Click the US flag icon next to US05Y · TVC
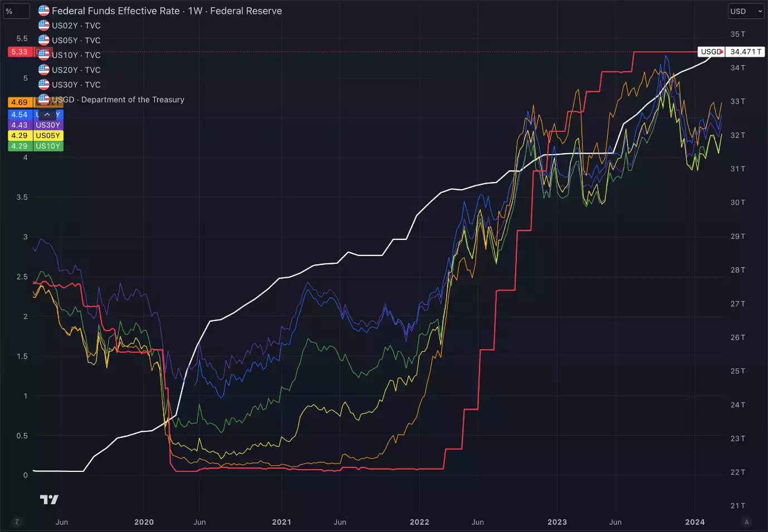The height and width of the screenshot is (532, 768). 43,40
